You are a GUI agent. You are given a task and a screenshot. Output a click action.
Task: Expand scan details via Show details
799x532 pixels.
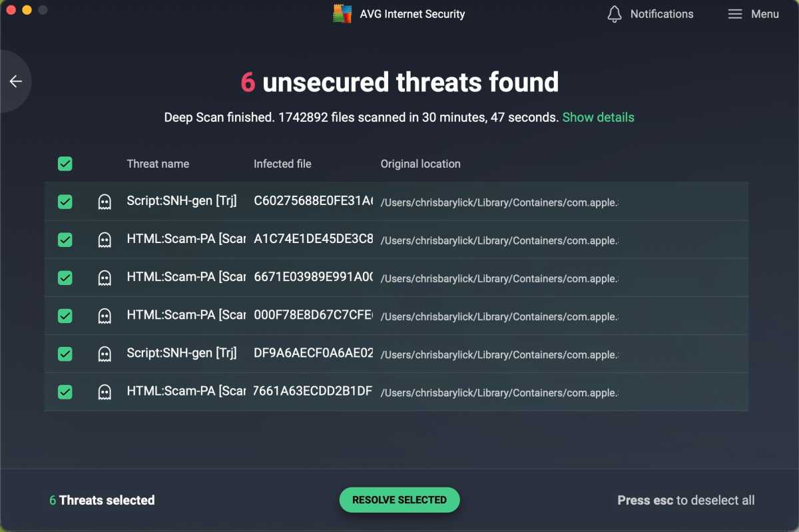click(x=598, y=117)
